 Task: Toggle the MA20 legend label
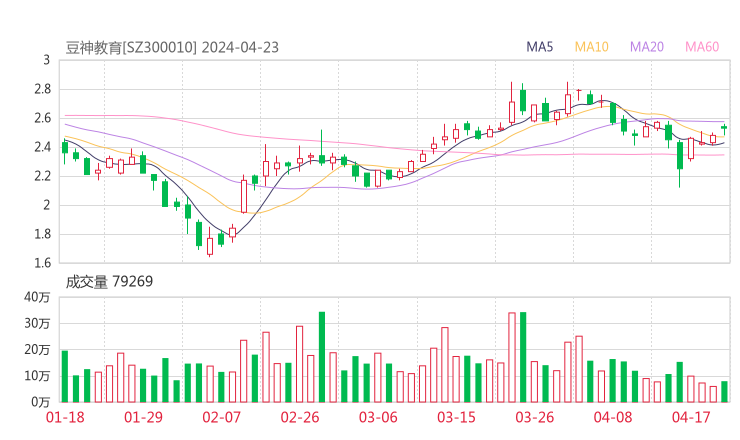(x=647, y=47)
